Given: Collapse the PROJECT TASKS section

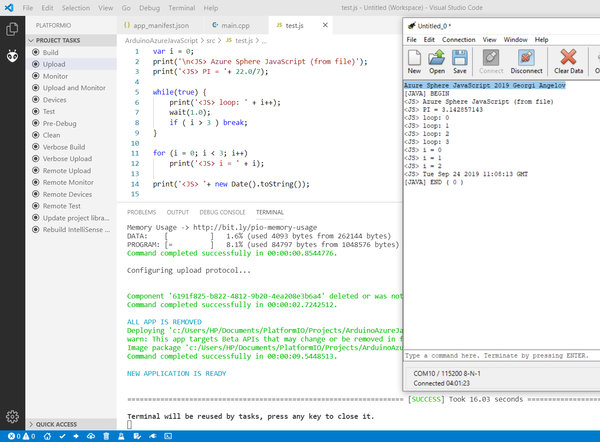Looking at the screenshot, I should pyautogui.click(x=72, y=41).
